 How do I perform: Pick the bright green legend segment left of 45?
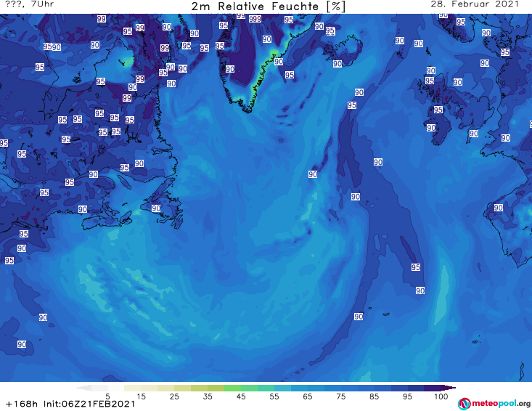pyautogui.click(x=232, y=388)
